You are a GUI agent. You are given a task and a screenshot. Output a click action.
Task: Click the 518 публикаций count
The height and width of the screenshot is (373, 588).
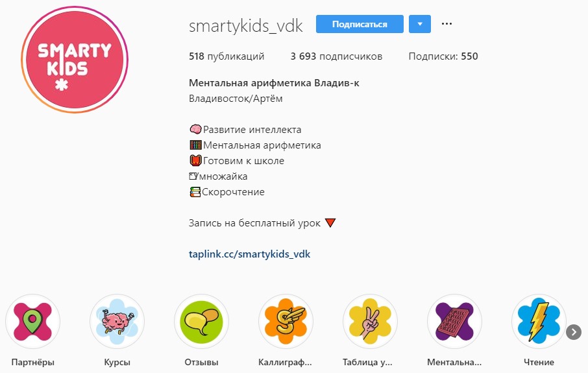tap(227, 56)
